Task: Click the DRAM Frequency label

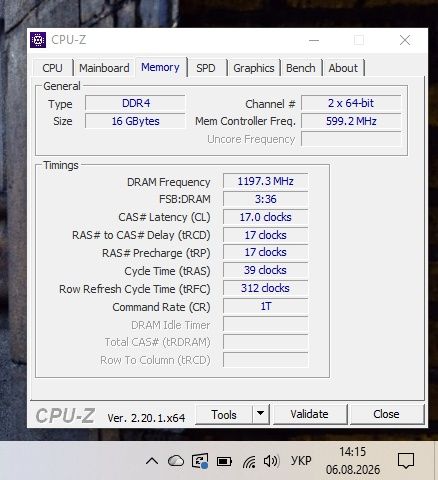Action: click(168, 182)
